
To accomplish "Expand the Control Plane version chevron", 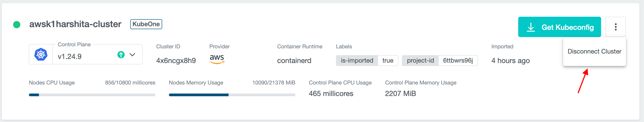I will click(132, 54).
